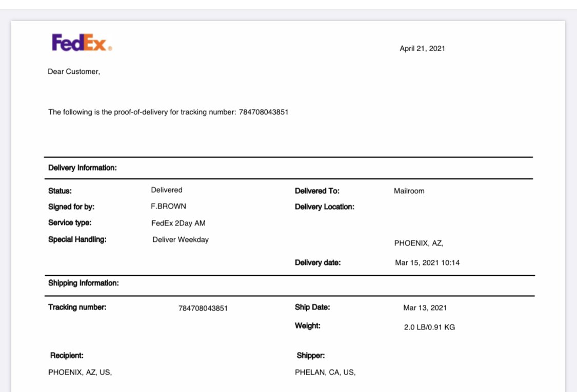Click the April 21, 2021 letter date
Screen dimensions: 577x392
[x=422, y=49]
